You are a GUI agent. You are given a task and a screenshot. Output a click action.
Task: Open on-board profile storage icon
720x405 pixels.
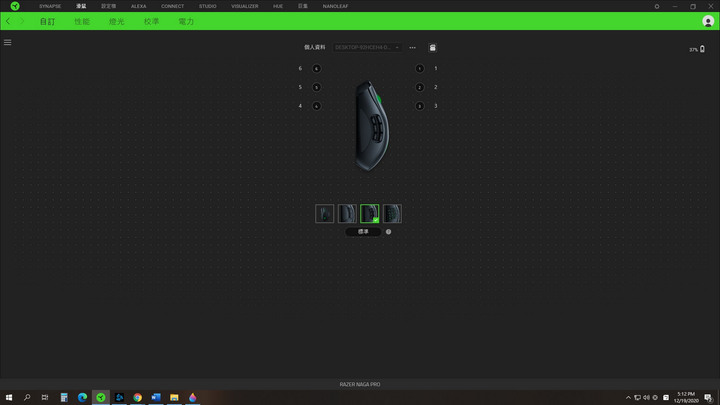point(433,47)
